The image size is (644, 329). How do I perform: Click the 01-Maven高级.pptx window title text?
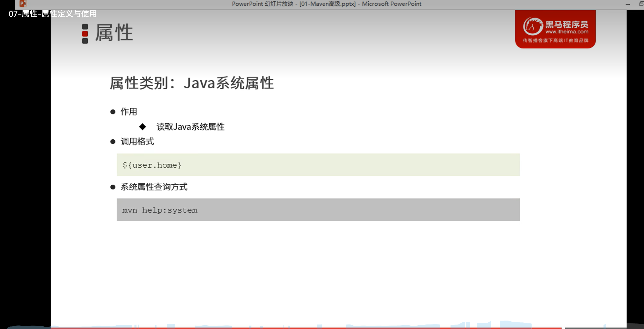tap(327, 4)
